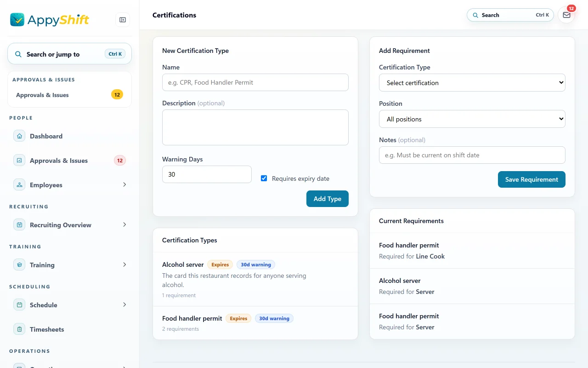
Task: Select the Food handler permit certification type row
Action: tap(255, 323)
